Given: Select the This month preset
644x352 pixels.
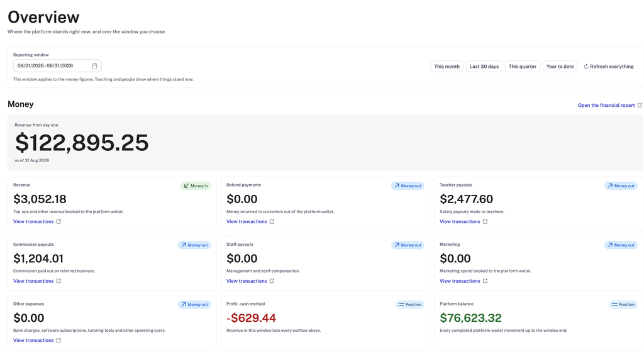Looking at the screenshot, I should pyautogui.click(x=447, y=67).
